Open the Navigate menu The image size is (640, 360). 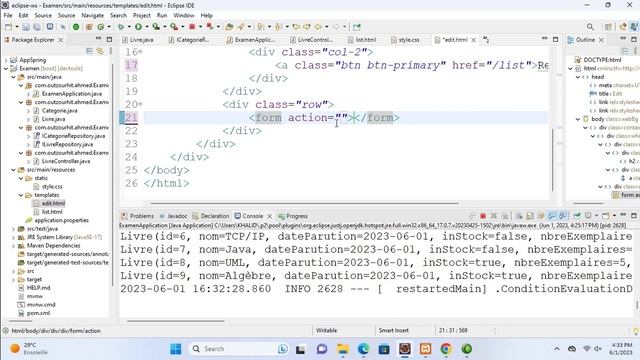click(x=93, y=15)
